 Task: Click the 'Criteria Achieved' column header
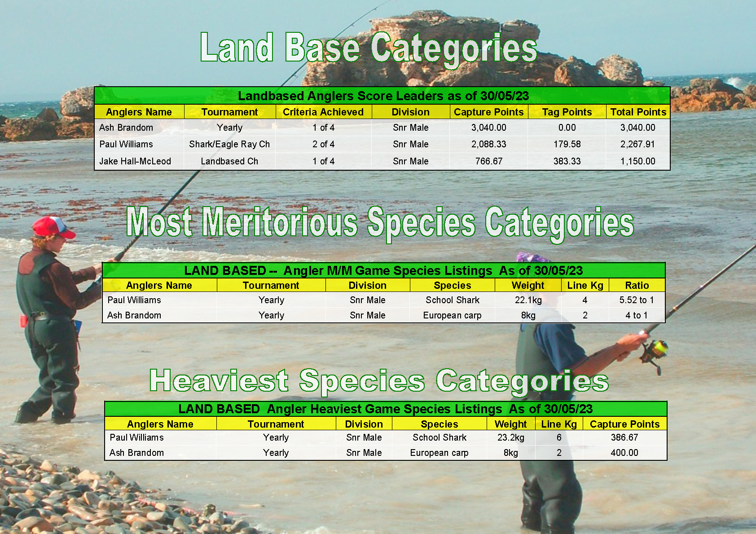click(x=323, y=112)
